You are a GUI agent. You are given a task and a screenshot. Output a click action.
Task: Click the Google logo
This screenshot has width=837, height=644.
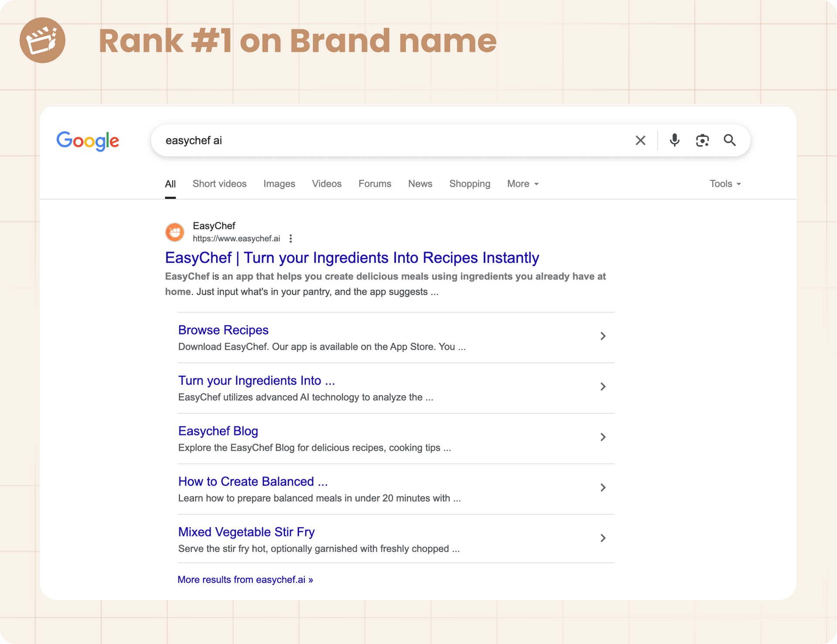[x=87, y=140]
